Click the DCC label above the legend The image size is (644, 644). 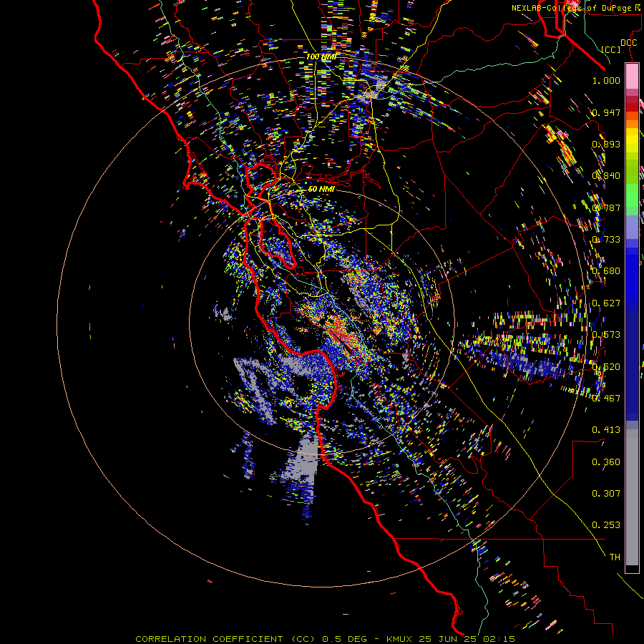(628, 43)
